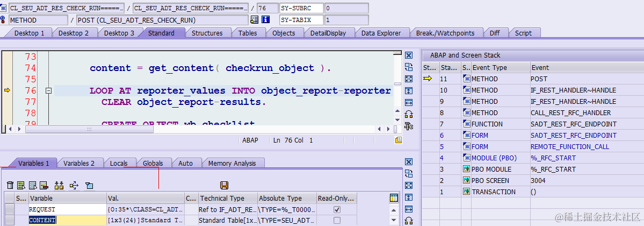Image resolution: width=644 pixels, height=226 pixels.
Task: Open the Desktop 1 tab
Action: pos(29,33)
